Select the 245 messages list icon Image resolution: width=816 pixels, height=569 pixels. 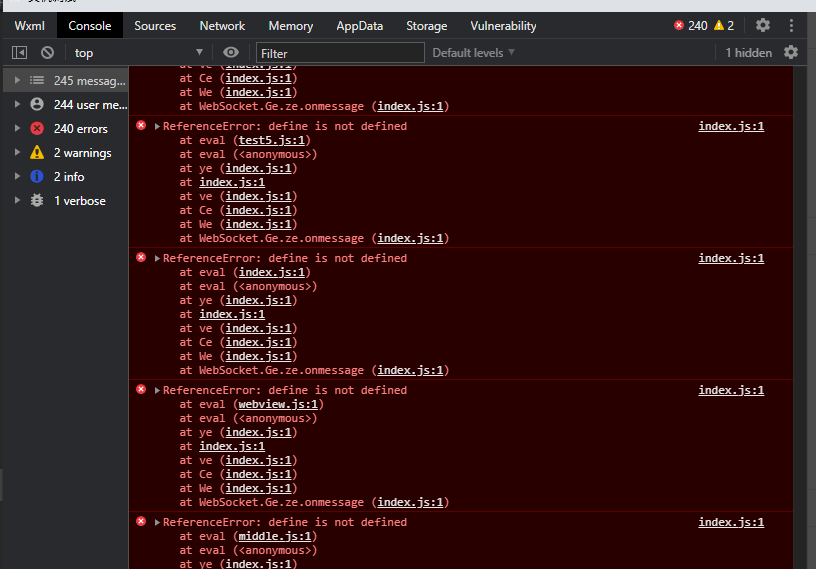pyautogui.click(x=37, y=80)
